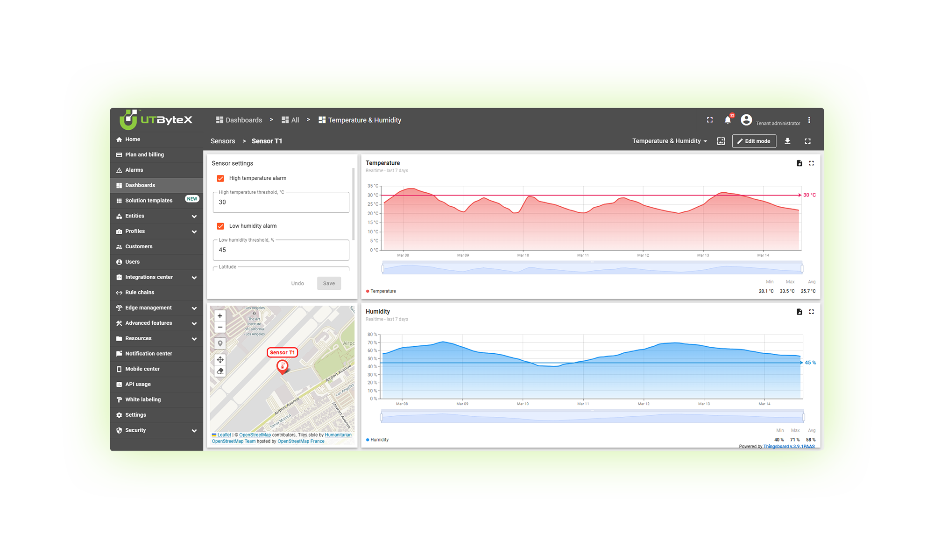The height and width of the screenshot is (560, 934).
Task: Disable the High temperature alarm checkbox
Action: pyautogui.click(x=220, y=178)
